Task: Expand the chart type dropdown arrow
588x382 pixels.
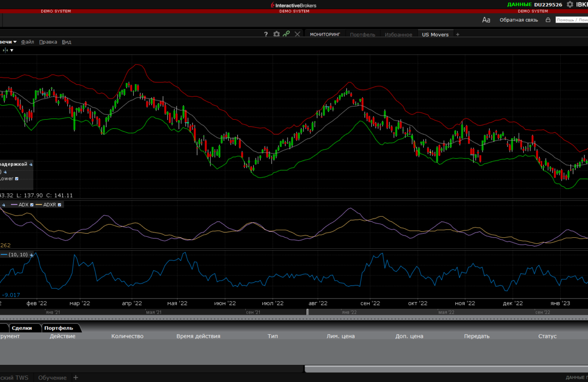Action: 15,42
